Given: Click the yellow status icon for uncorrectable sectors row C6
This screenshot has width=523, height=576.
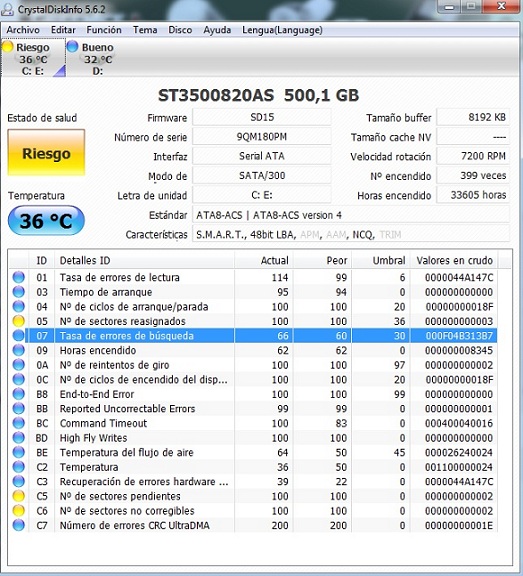Looking at the screenshot, I should coord(18,511).
